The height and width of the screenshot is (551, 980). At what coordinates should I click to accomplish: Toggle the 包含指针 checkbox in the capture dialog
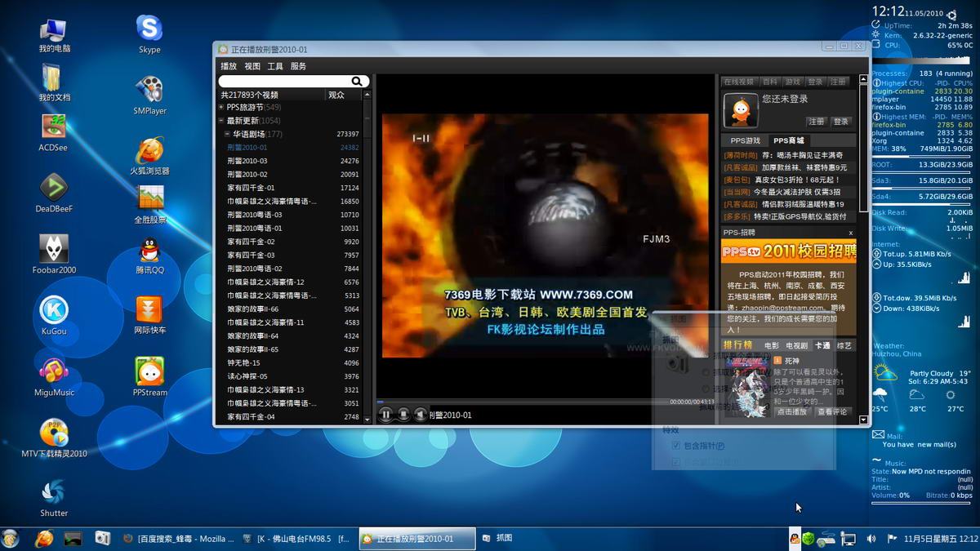[x=676, y=447]
